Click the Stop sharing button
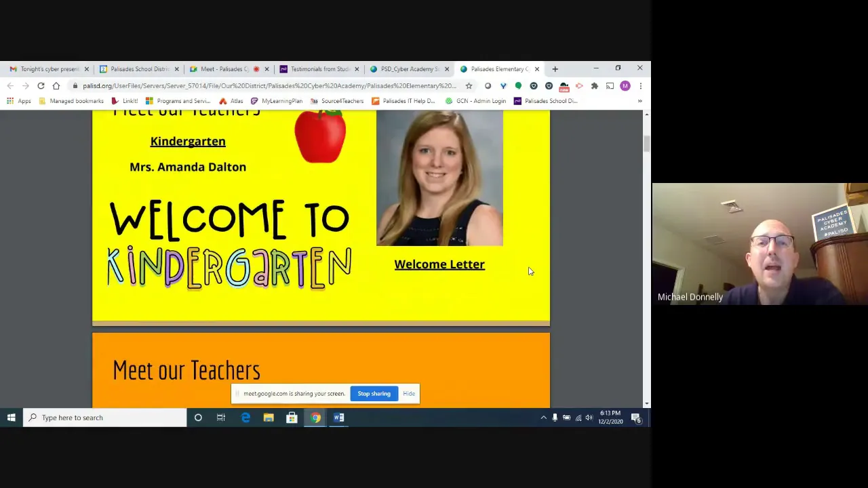The height and width of the screenshot is (488, 868). coord(374,394)
